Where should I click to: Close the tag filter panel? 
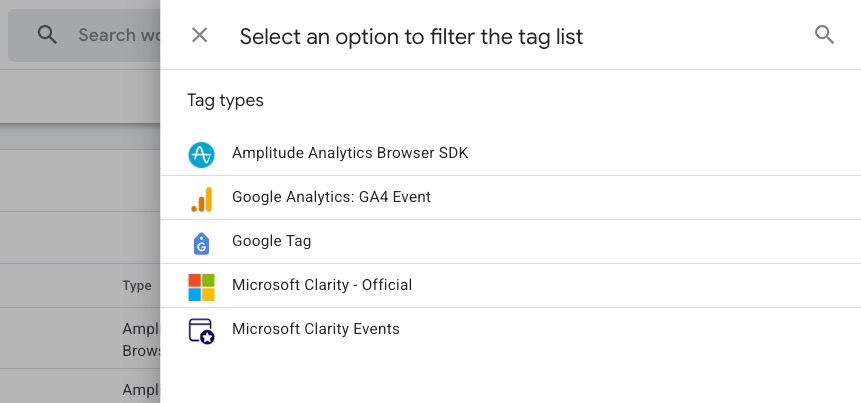pos(199,36)
